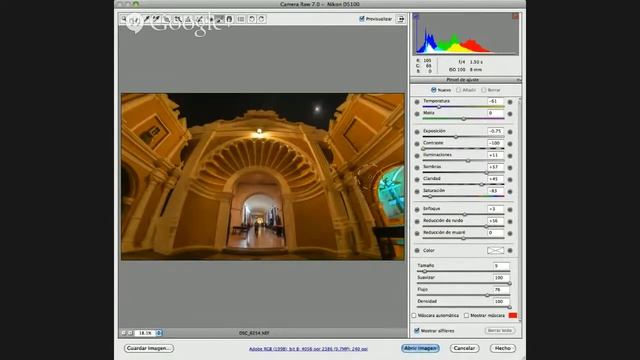Image resolution: width=640 pixels, height=360 pixels.
Task: Select the Red Eye Removal tool
Action: pyautogui.click(x=211, y=19)
